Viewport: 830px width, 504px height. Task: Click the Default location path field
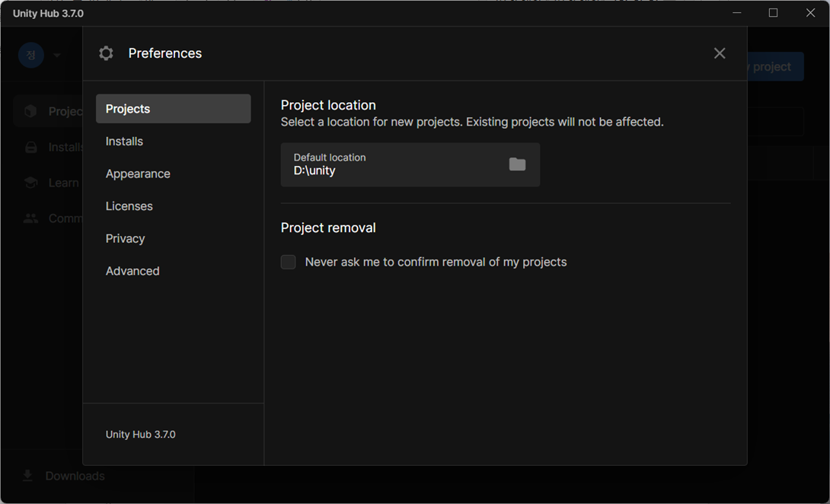(x=410, y=164)
